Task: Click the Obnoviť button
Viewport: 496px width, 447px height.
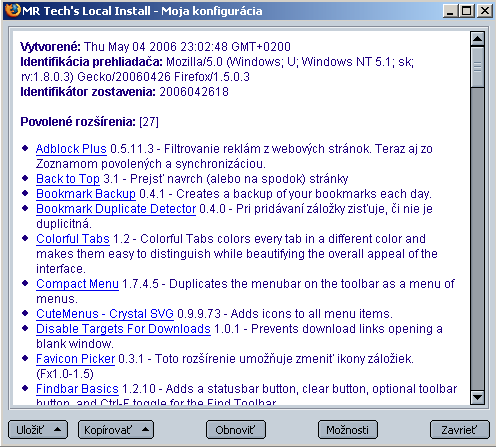Action: 236,430
